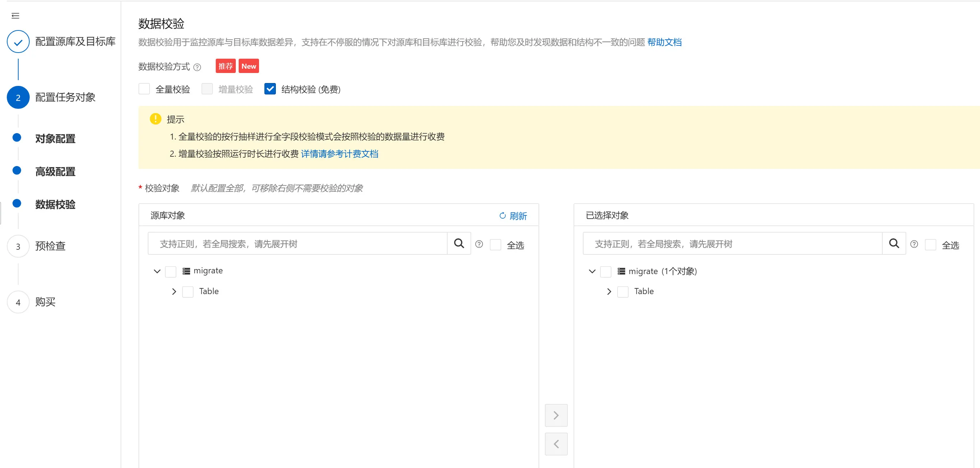Click the step 2 circle icon
980x468 pixels.
(18, 97)
